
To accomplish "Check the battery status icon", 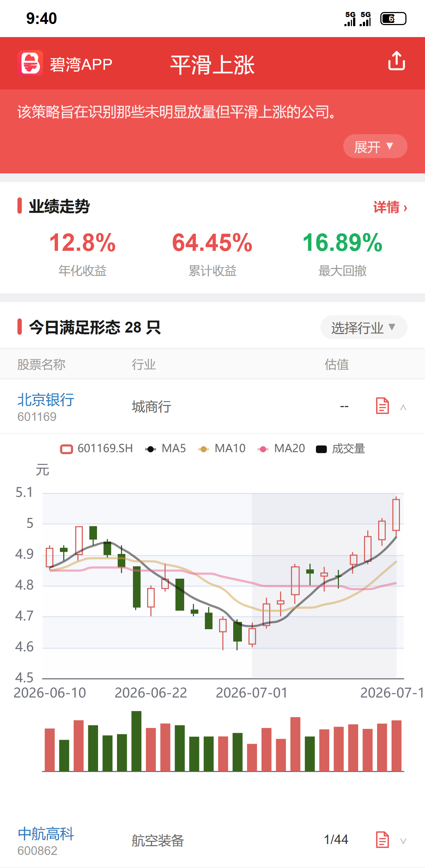I will click(x=393, y=19).
